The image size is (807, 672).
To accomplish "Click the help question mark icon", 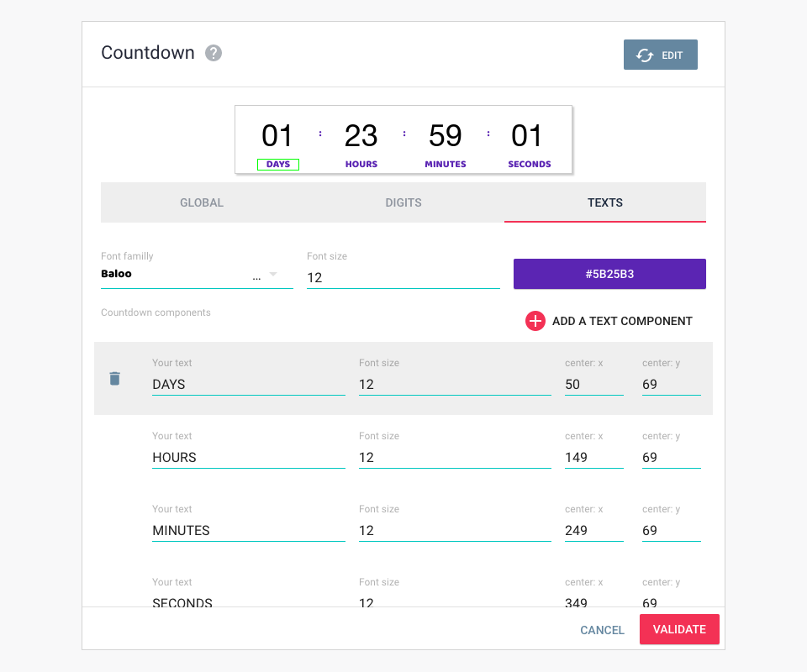I will coord(214,53).
